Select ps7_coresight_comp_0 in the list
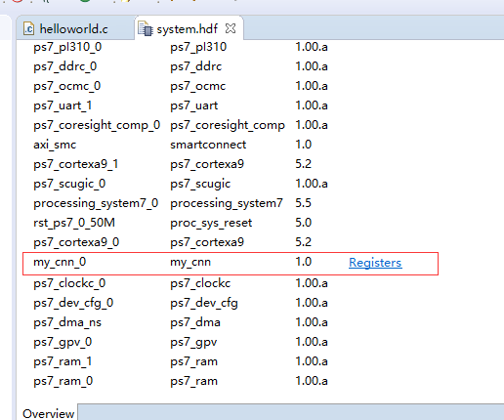Image resolution: width=504 pixels, height=420 pixels. pyautogui.click(x=97, y=125)
